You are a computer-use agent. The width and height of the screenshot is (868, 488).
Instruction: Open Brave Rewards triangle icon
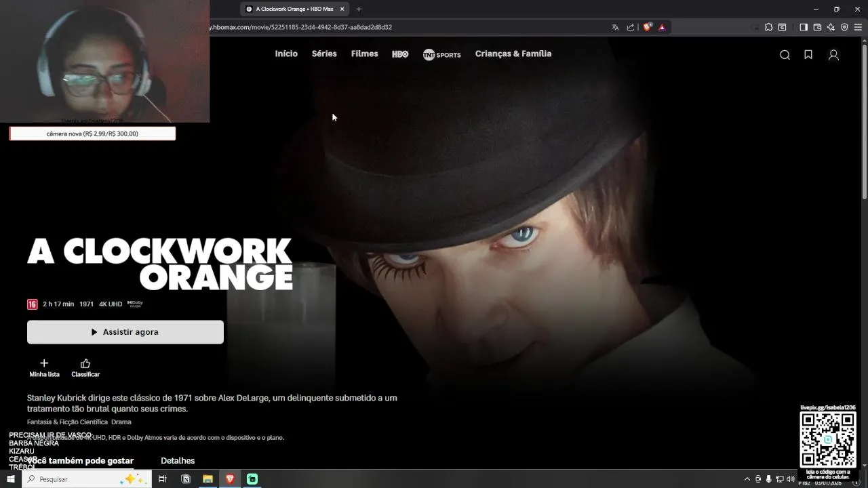pos(662,27)
